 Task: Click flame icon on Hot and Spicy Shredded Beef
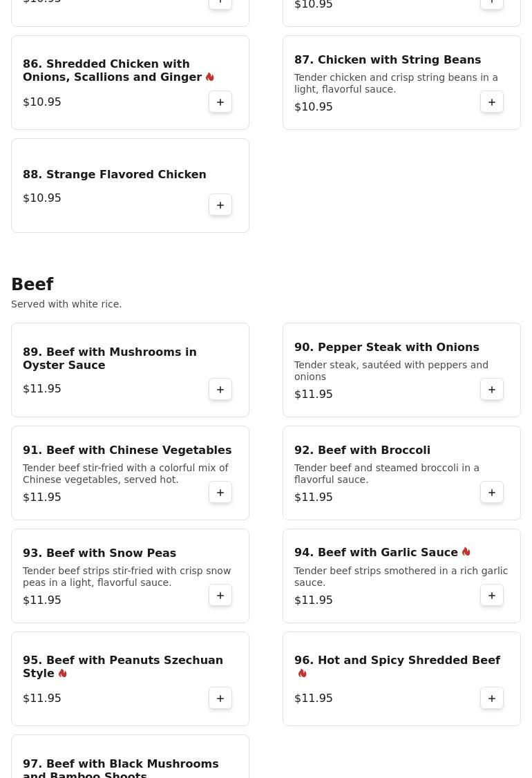pos(302,673)
